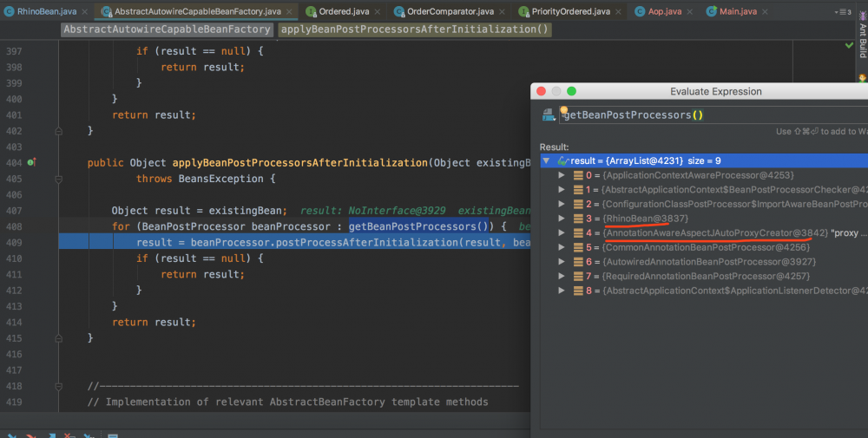Click applyBeanPostProcessorsAfterInitialization() breadcrumb
The image size is (868, 438).
click(x=414, y=29)
